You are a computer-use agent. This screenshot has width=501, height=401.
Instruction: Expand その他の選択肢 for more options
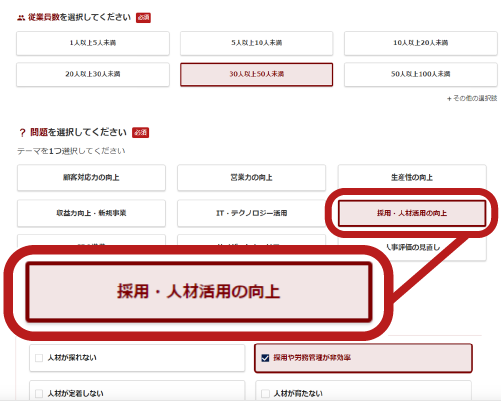(472, 98)
